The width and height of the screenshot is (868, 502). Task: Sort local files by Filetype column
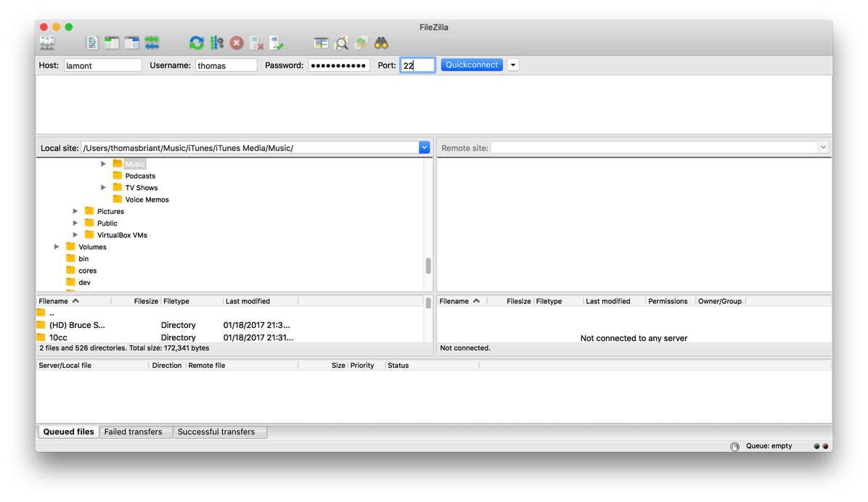pyautogui.click(x=192, y=301)
